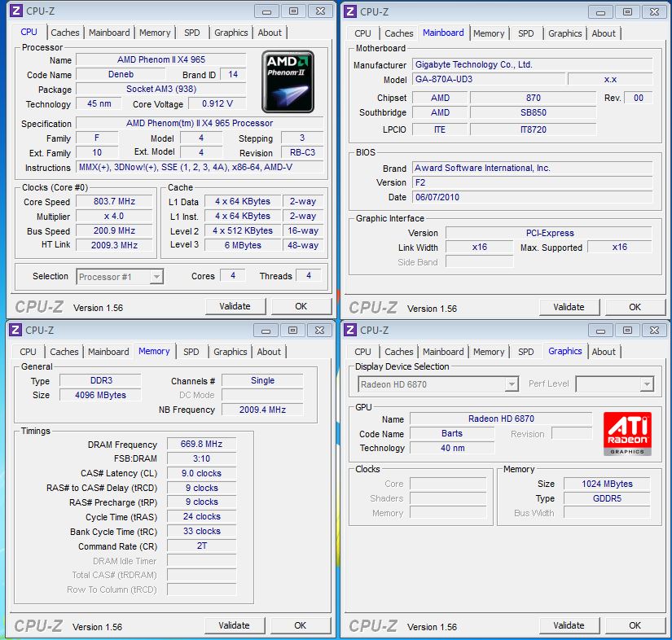Click BIOS Brand Award Software International, Inc.

(532, 168)
